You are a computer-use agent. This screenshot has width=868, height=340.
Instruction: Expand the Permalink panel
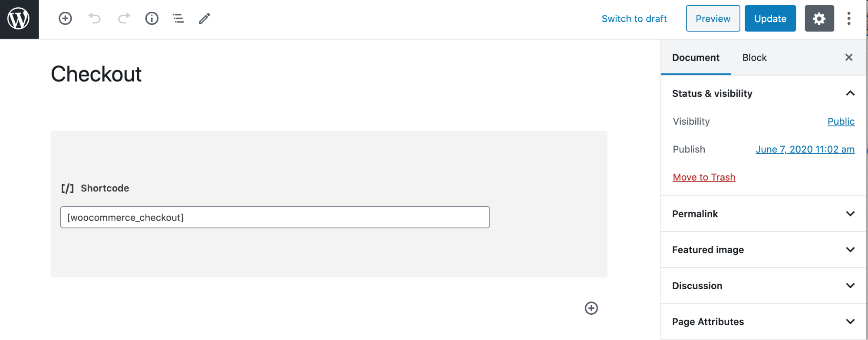click(x=850, y=214)
